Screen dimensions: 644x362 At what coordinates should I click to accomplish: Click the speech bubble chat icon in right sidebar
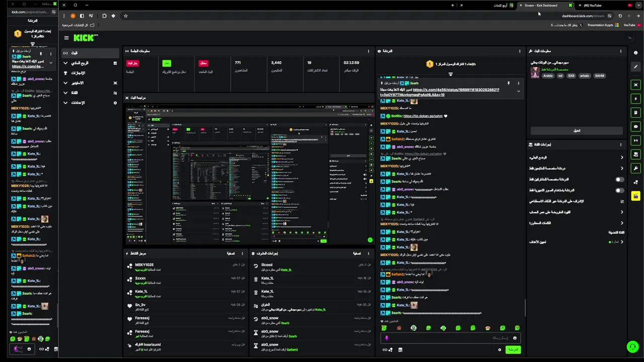coord(636,127)
